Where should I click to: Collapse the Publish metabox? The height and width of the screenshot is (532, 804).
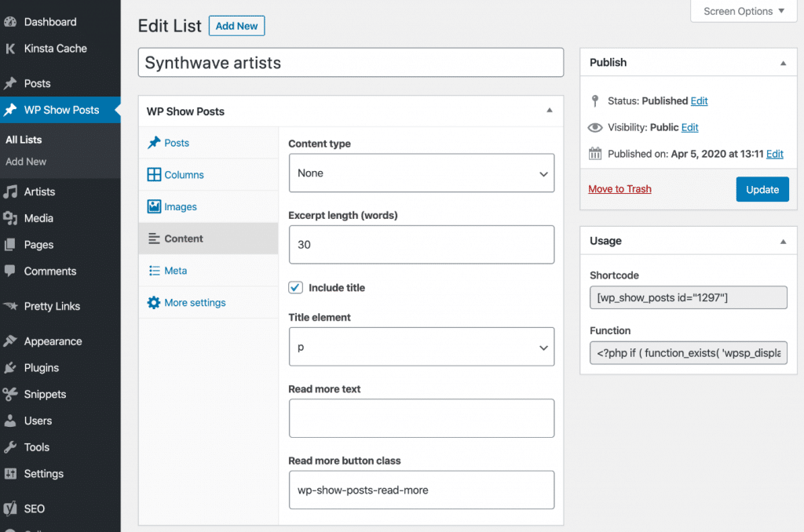pos(783,63)
